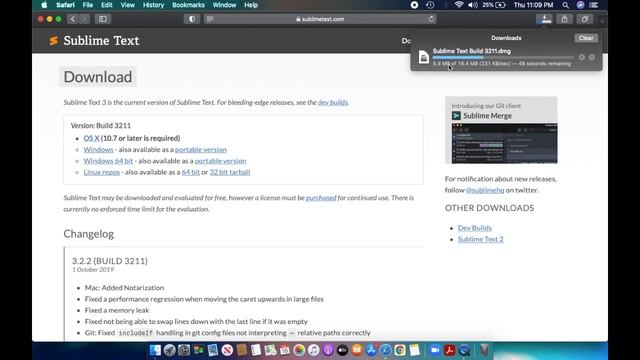
Task: Open Launchpad from the Dock
Action: click(x=169, y=350)
